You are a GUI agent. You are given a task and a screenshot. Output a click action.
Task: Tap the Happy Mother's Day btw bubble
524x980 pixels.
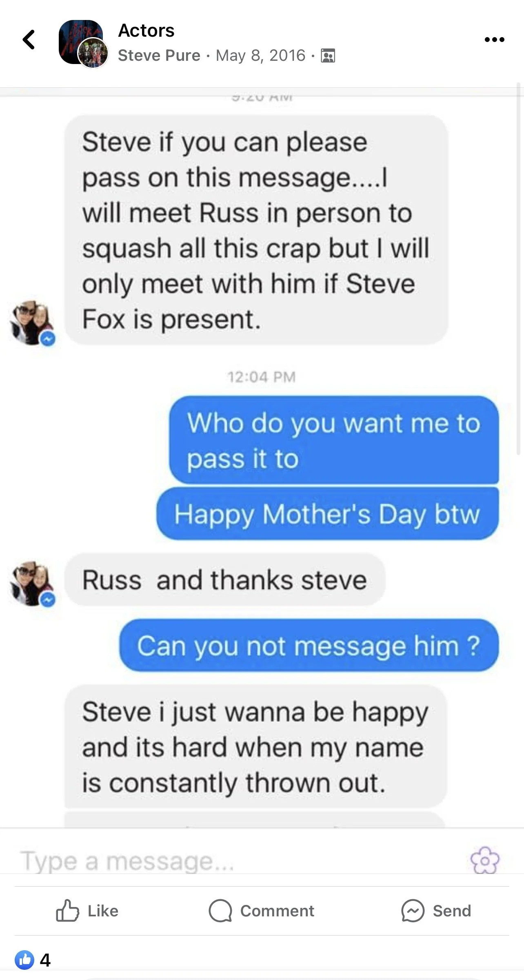click(327, 514)
